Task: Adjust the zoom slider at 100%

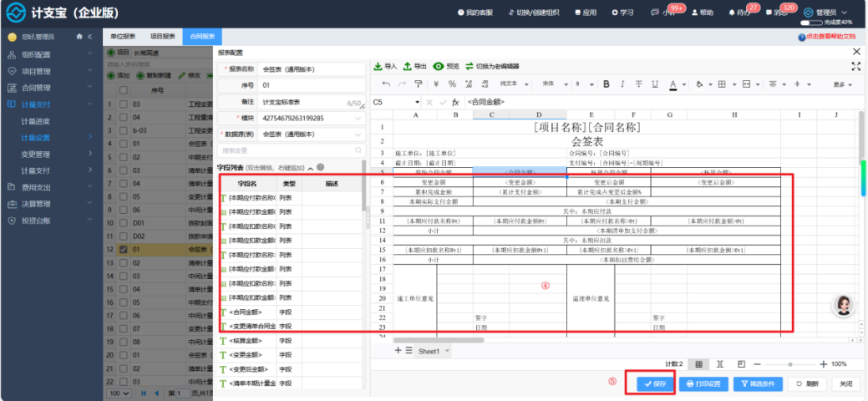Action: click(790, 364)
